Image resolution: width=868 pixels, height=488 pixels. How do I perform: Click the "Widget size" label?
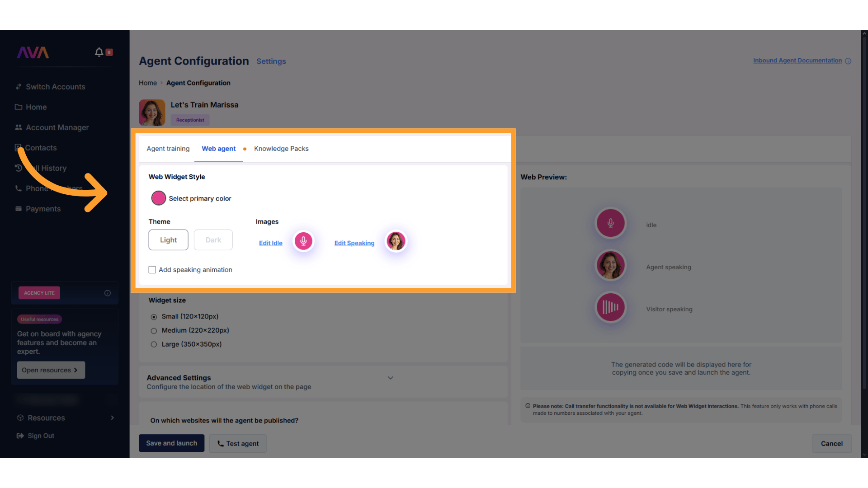(x=167, y=300)
